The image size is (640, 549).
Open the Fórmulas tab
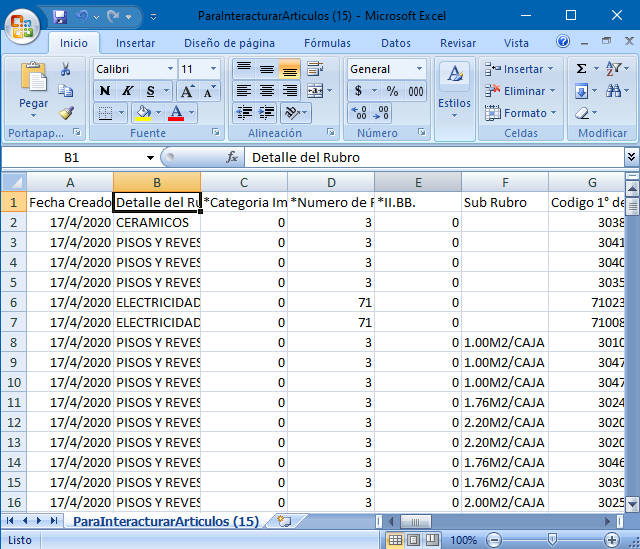point(327,43)
